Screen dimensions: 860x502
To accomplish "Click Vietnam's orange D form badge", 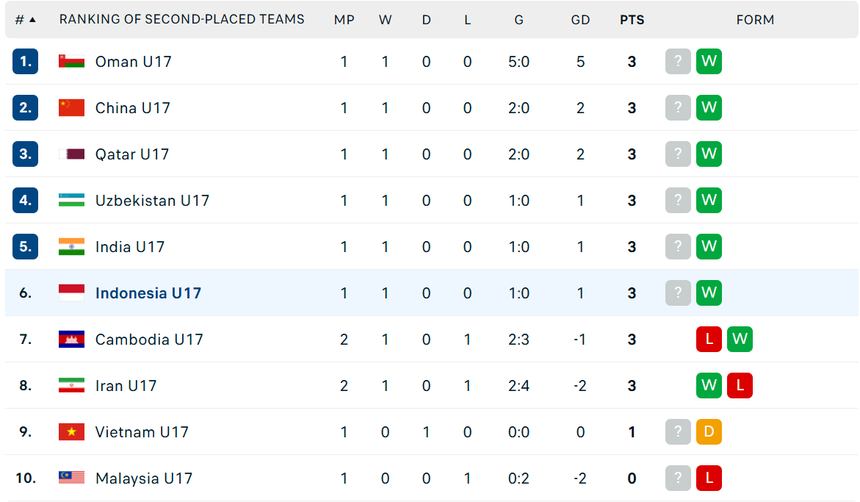I will click(709, 432).
